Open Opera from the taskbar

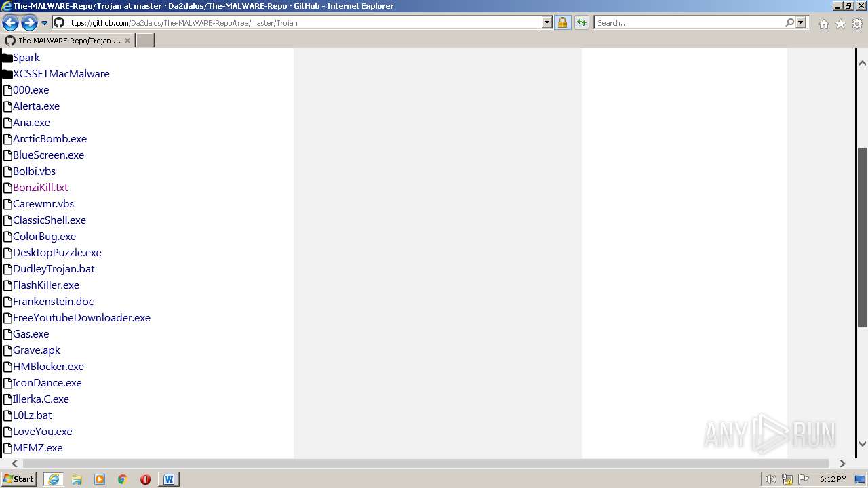point(145,479)
